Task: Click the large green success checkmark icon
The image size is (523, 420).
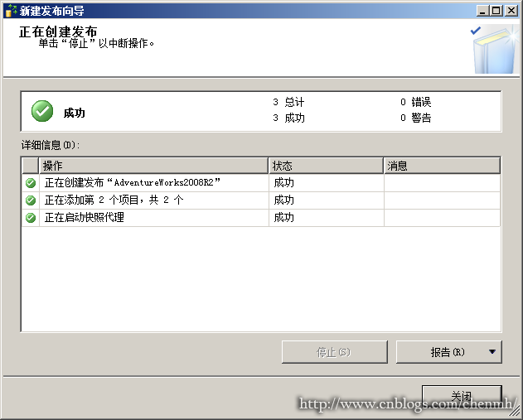Action: pyautogui.click(x=42, y=111)
